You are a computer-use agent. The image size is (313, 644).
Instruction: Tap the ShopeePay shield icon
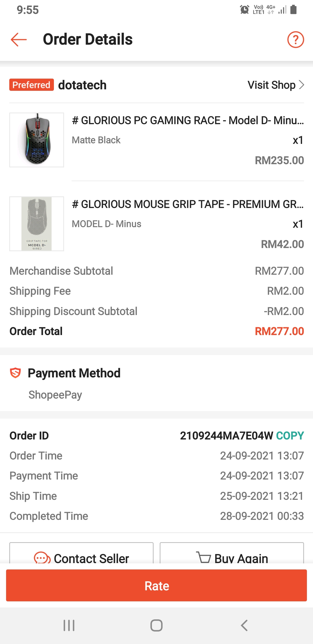(15, 373)
